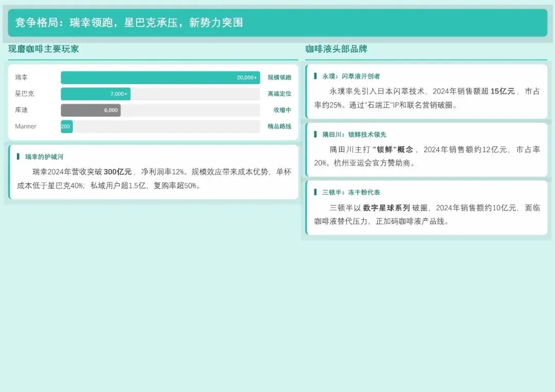Select the '咖啡液头部品牌' section heading

point(336,49)
